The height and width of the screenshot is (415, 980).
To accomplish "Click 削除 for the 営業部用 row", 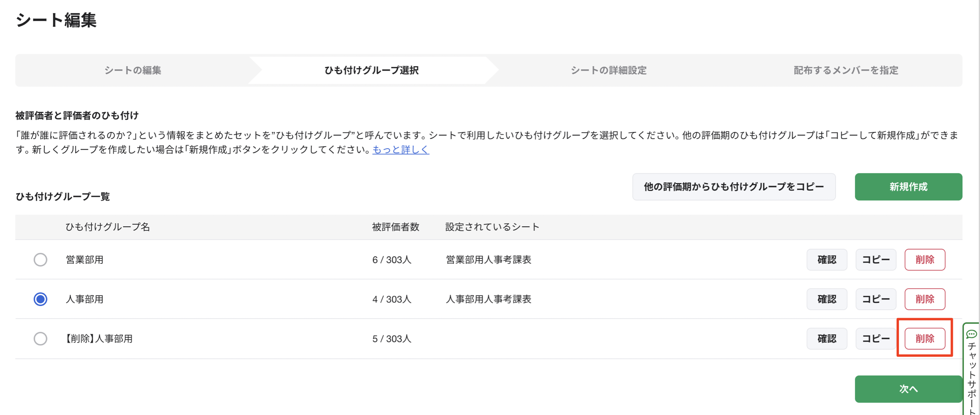I will [x=925, y=260].
